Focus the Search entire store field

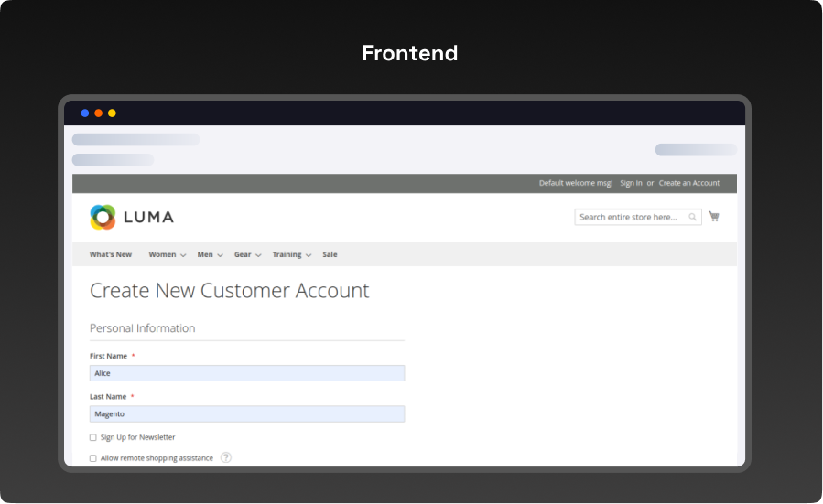[630, 218]
